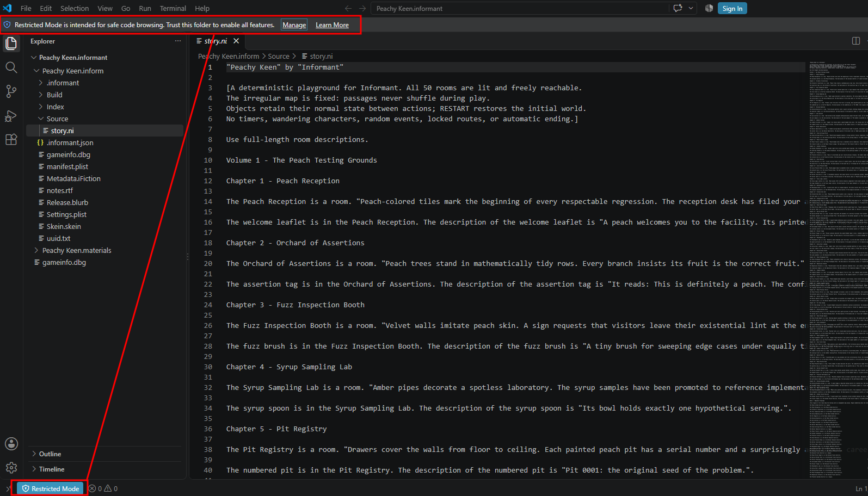Open the Help menu
Screen dimensions: 868x496
pos(202,8)
